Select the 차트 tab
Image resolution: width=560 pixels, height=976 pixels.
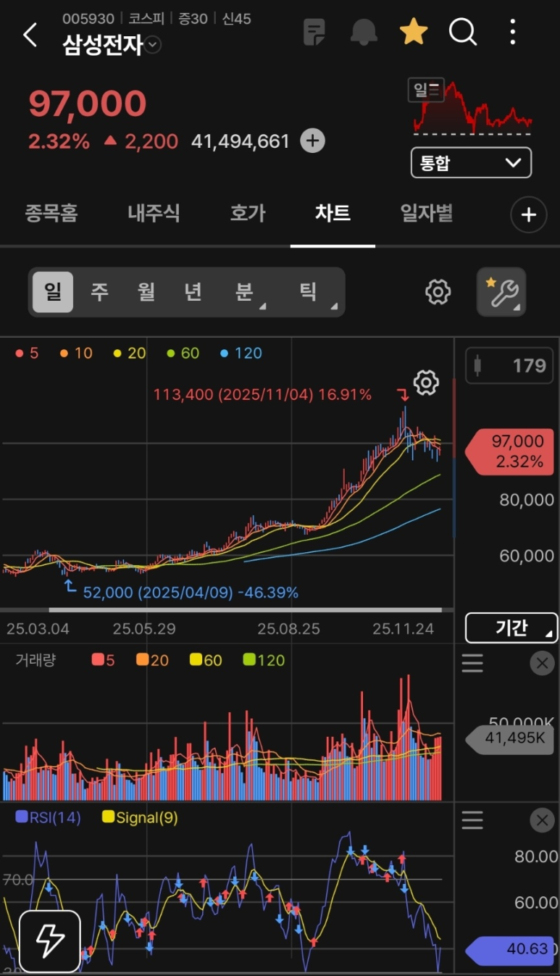click(x=333, y=213)
